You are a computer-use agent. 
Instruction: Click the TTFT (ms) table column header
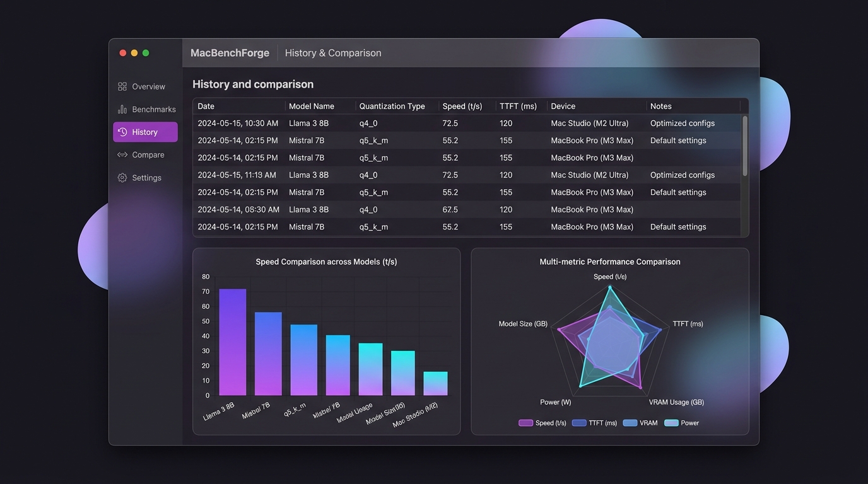(x=518, y=106)
